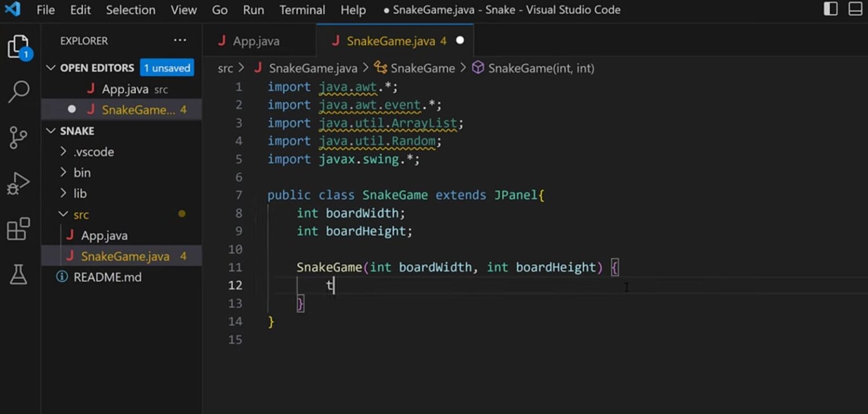Open README.md in the file tree
Screen dimensions: 868x414
pyautogui.click(x=107, y=277)
